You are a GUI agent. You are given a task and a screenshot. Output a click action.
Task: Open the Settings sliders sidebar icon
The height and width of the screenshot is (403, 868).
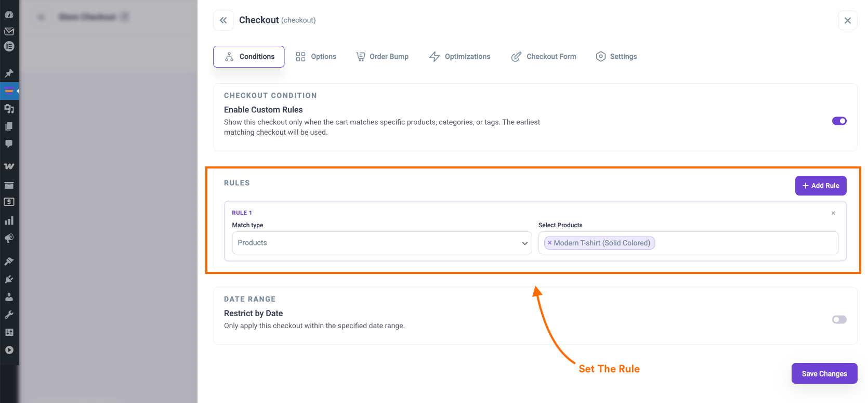[9, 332]
